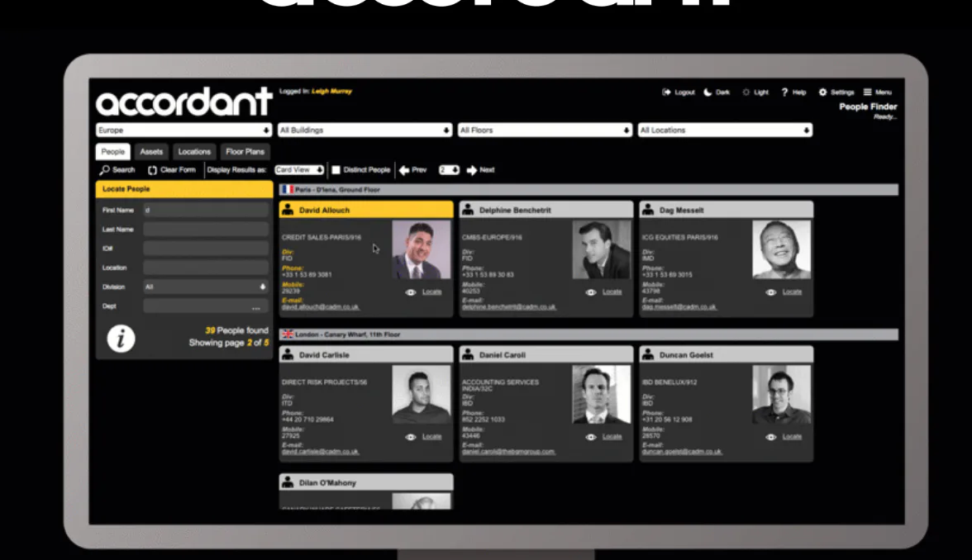The width and height of the screenshot is (972, 560).
Task: Click the Location input field
Action: pos(206,268)
